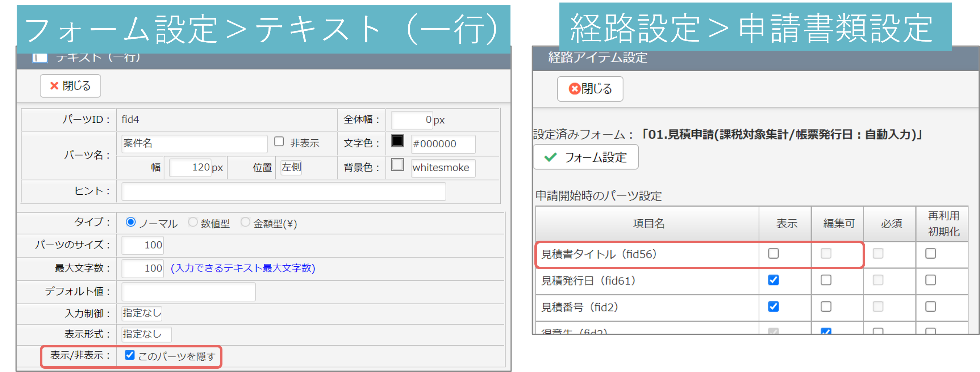Select the ノーマル type radio button

coord(130,222)
